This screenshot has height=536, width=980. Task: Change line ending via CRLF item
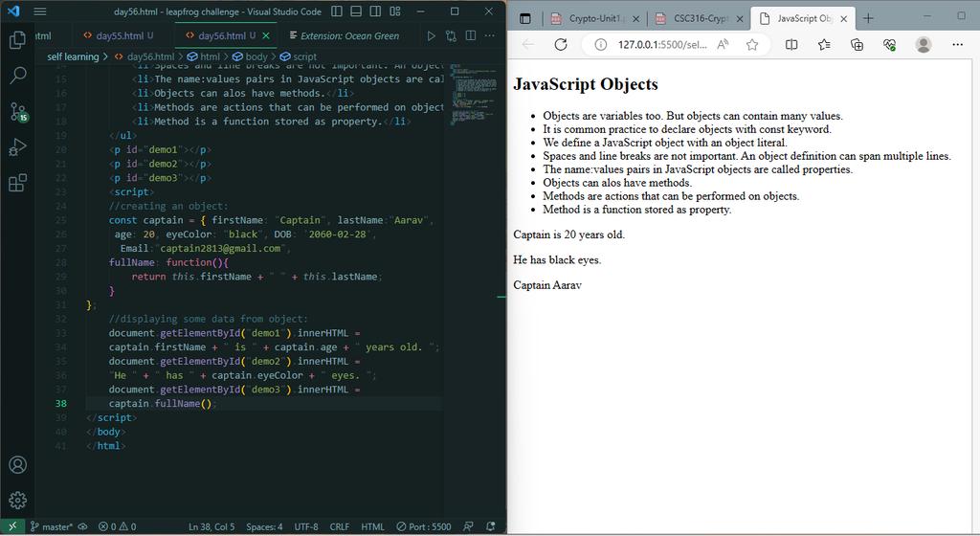click(340, 526)
